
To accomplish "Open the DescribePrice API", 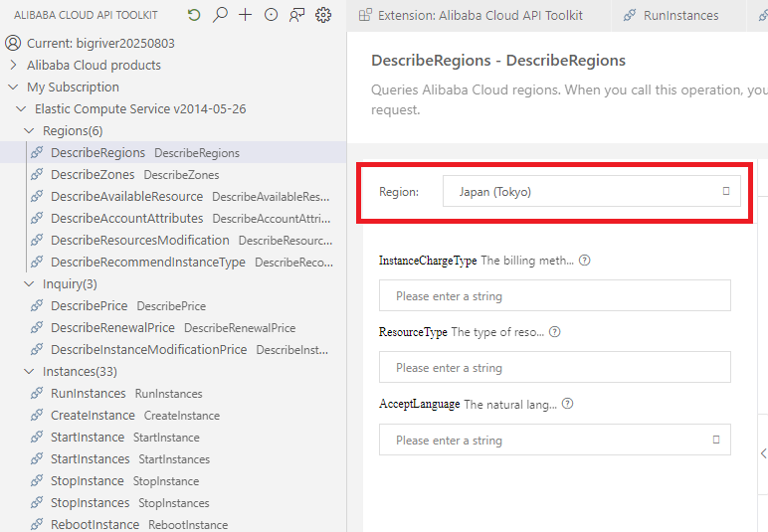I will tap(90, 306).
